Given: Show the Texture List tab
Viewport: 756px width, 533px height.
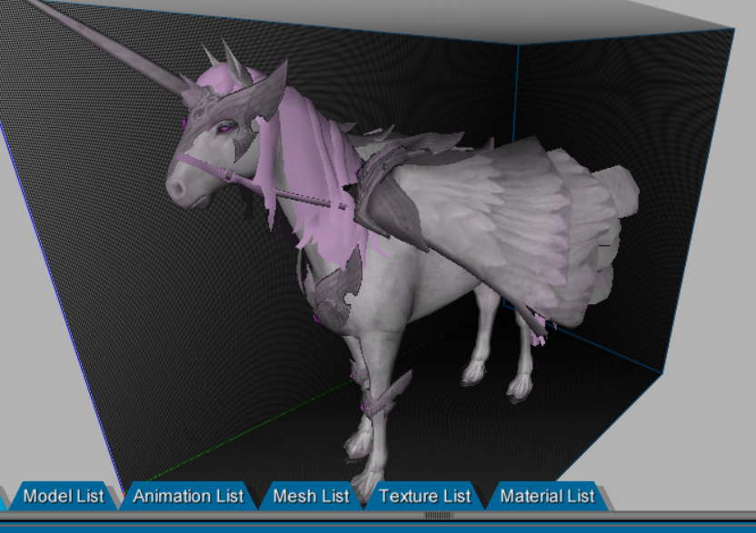Looking at the screenshot, I should [425, 496].
